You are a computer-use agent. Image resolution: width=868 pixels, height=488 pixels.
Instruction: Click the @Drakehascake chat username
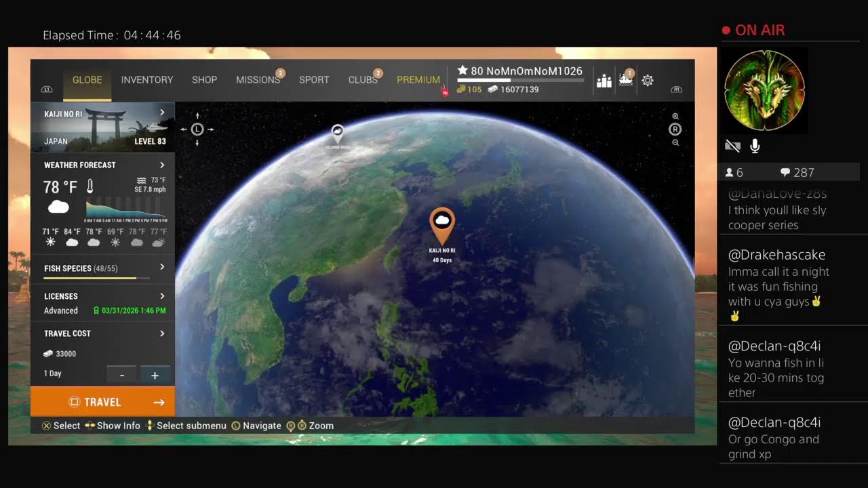click(x=777, y=255)
